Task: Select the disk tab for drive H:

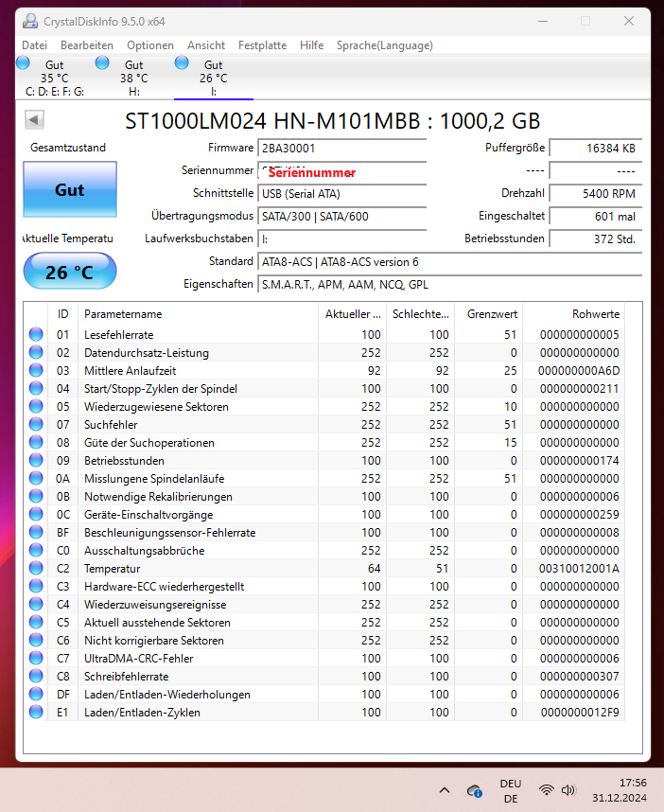Action: pyautogui.click(x=134, y=78)
